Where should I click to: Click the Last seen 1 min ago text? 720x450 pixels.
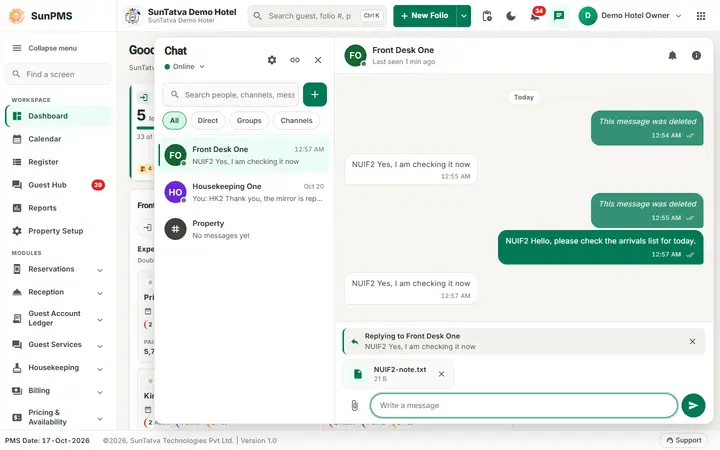tap(404, 62)
